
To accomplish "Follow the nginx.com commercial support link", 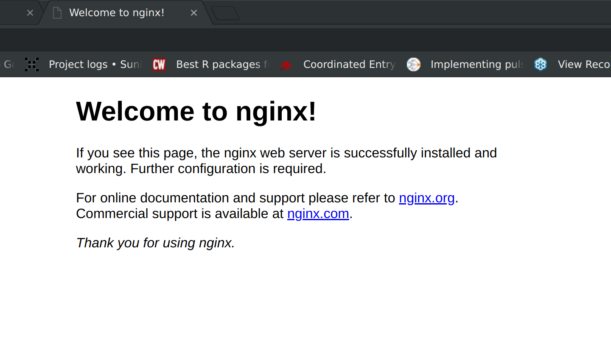I will [x=318, y=214].
